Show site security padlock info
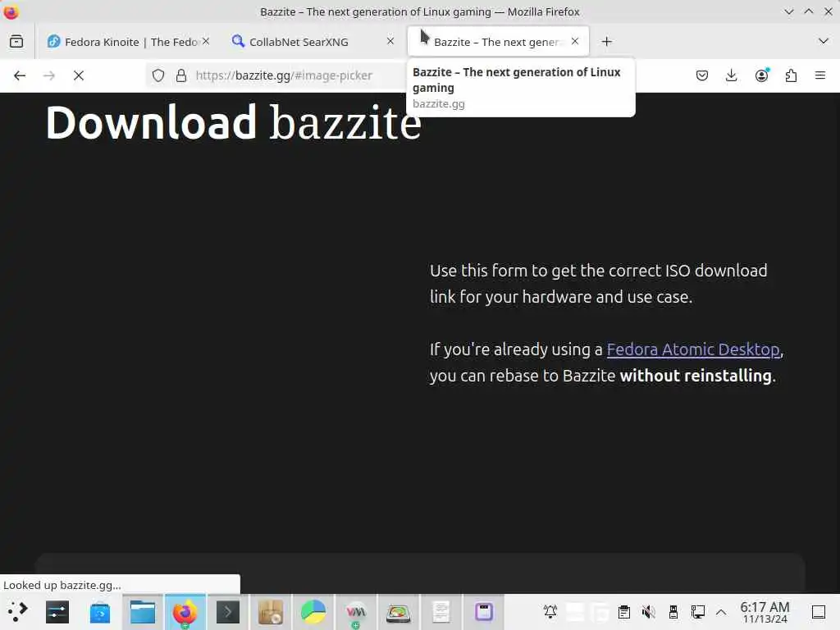Screen dimensions: 840x630 (181, 75)
